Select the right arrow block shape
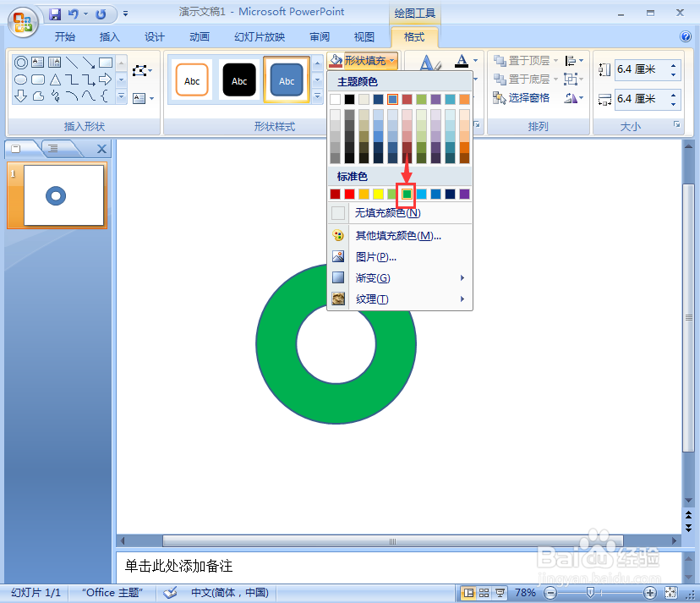Viewport: 700px width, 603px height. point(106,79)
